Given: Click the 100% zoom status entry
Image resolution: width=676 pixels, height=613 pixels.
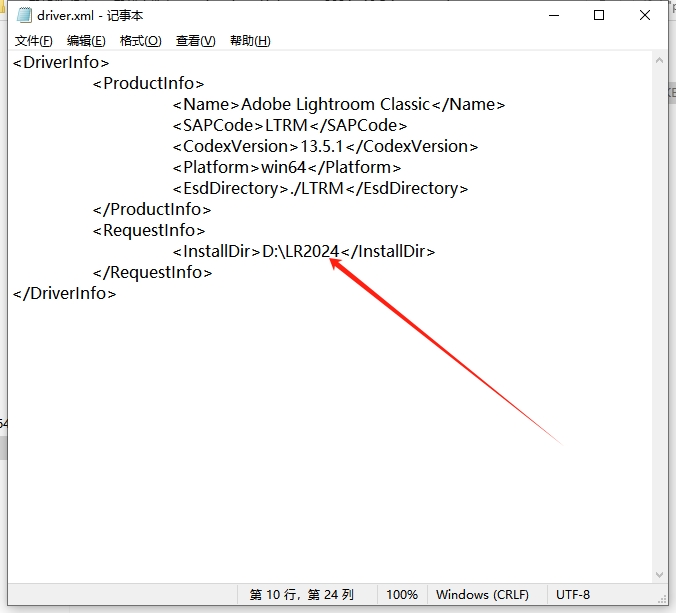Looking at the screenshot, I should click(402, 595).
